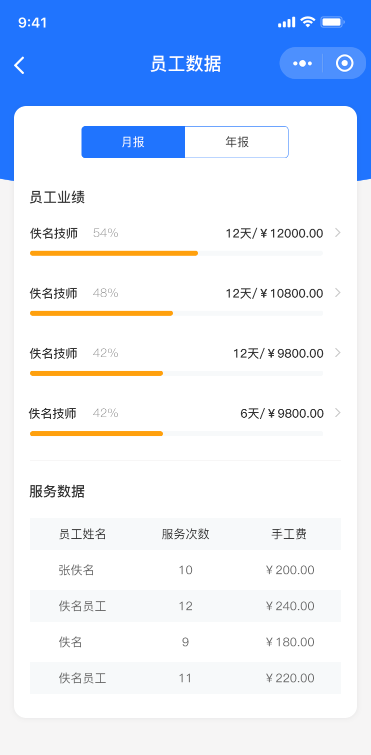Expand chevron for 6天/¥9800.00 technician
The height and width of the screenshot is (755, 371).
(338, 413)
